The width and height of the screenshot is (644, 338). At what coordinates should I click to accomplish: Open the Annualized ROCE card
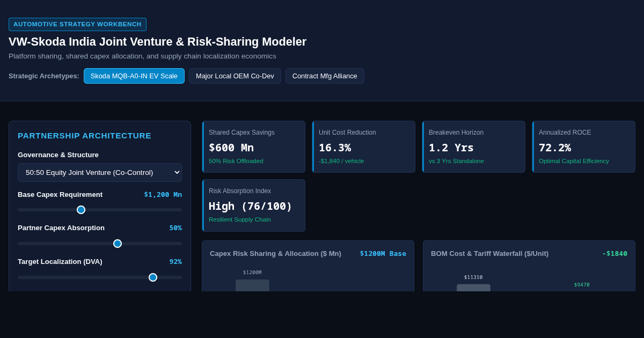(584, 146)
